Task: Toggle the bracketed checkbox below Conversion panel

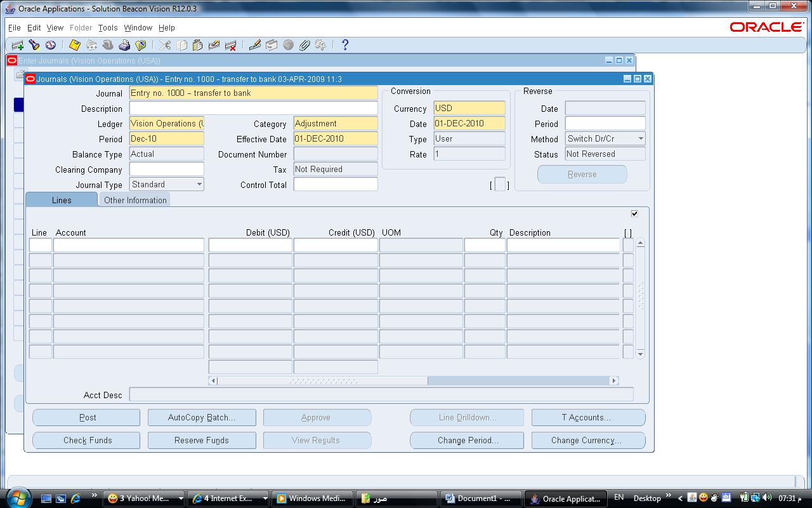Action: point(500,185)
